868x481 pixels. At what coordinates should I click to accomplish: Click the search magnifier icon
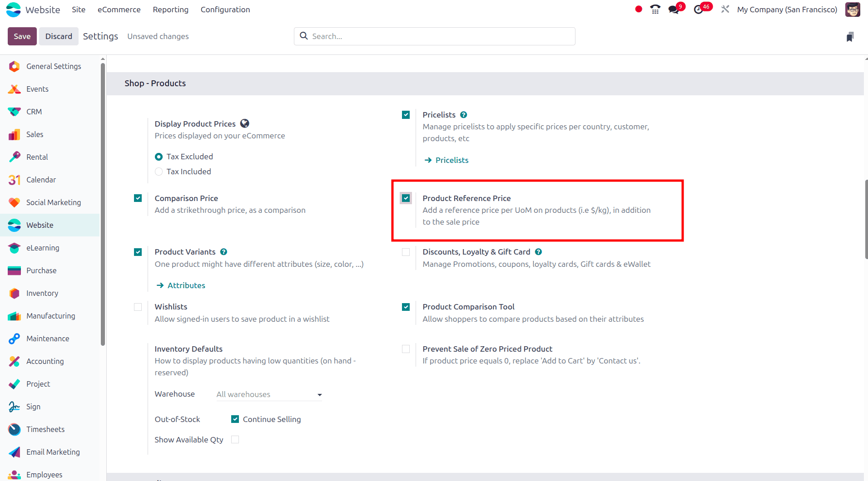(x=304, y=36)
